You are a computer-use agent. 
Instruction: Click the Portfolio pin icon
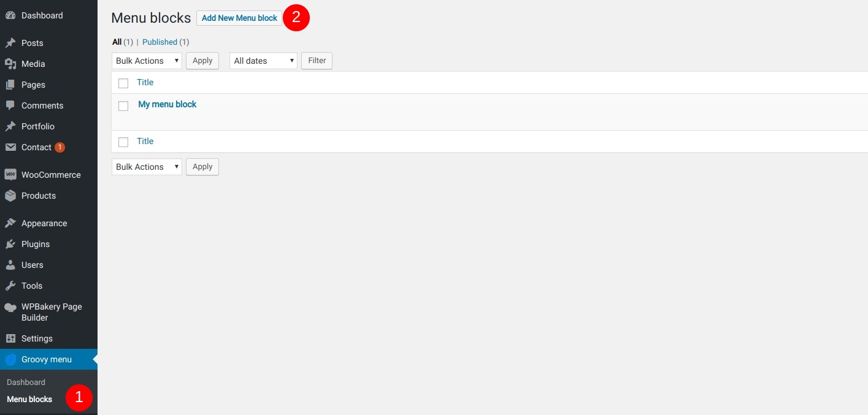[10, 126]
